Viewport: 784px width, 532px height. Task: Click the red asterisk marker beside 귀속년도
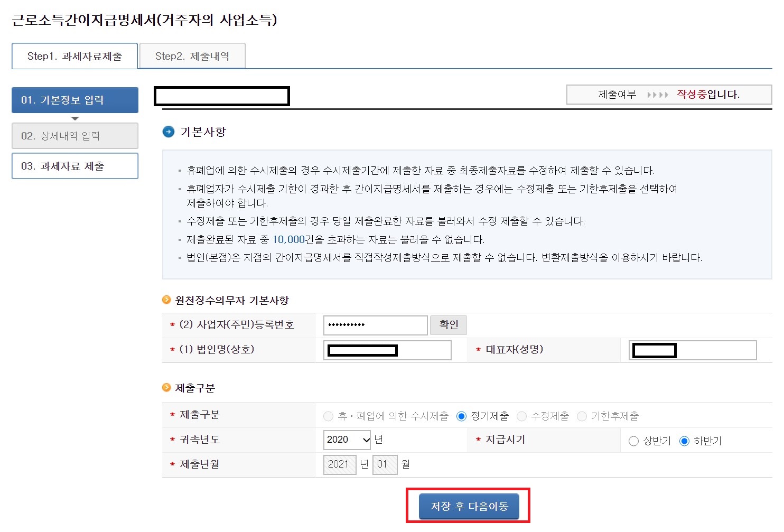[x=173, y=440]
